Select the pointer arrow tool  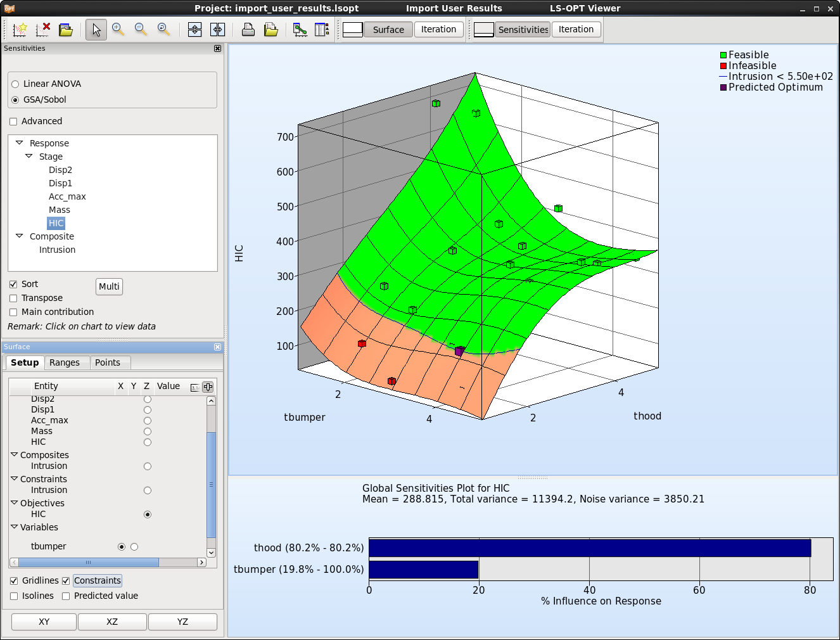click(x=96, y=29)
